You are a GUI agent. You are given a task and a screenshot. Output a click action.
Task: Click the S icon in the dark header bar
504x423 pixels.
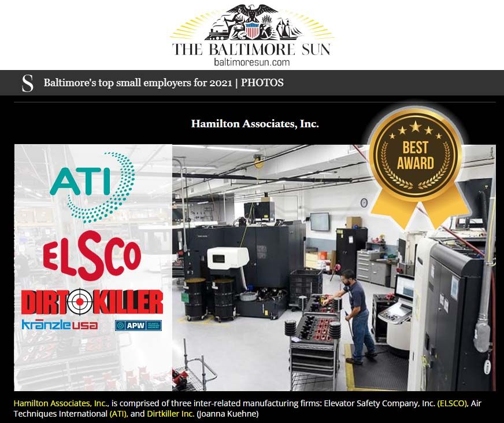coord(27,83)
